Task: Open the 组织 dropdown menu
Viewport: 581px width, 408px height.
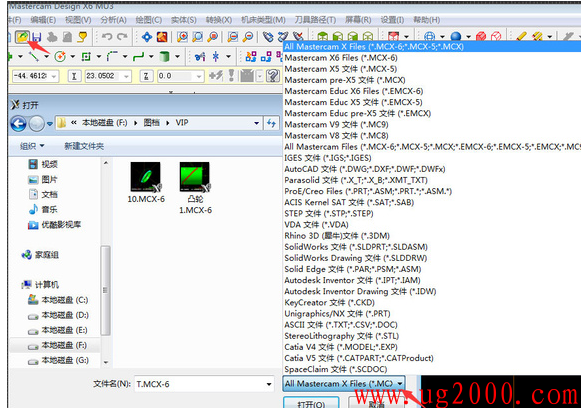Action: tap(32, 146)
